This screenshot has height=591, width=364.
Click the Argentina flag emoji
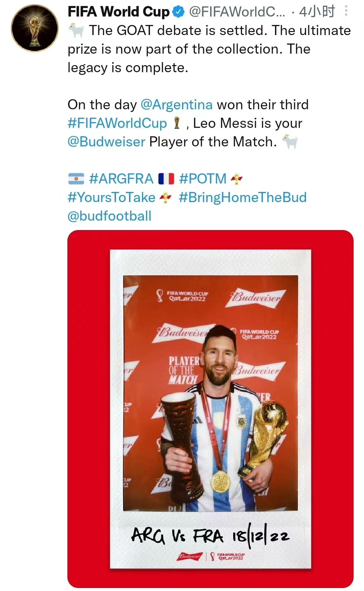[76, 179]
